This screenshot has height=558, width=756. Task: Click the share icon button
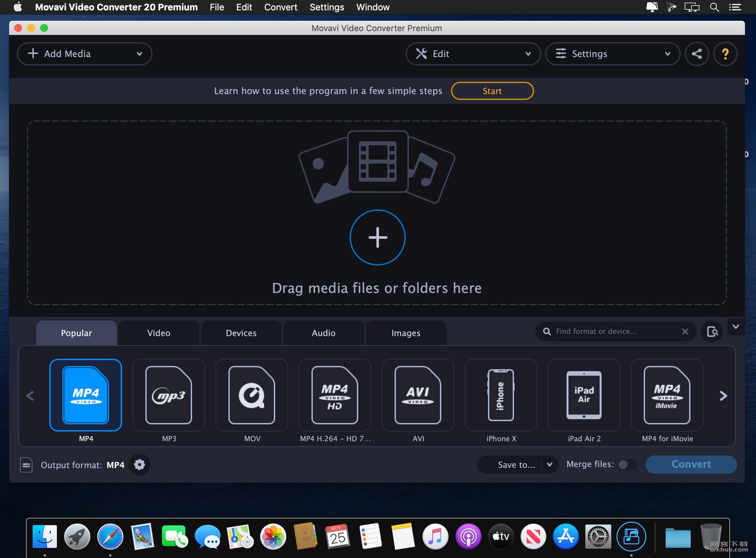click(697, 54)
